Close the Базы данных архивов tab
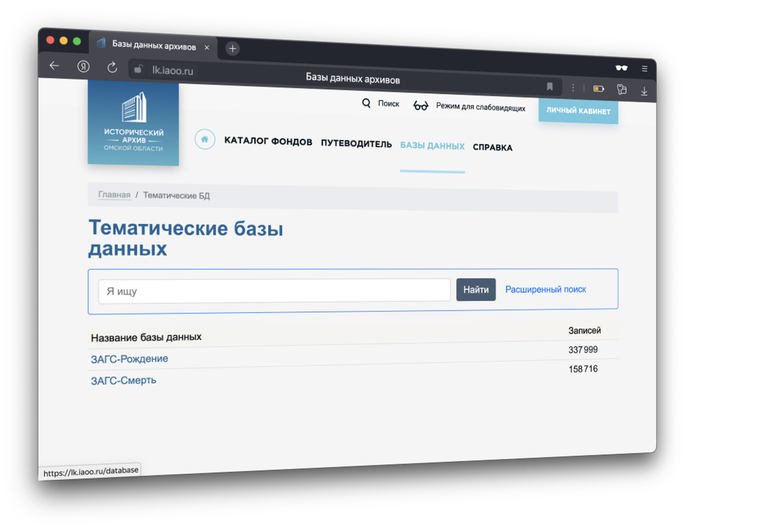 (206, 47)
